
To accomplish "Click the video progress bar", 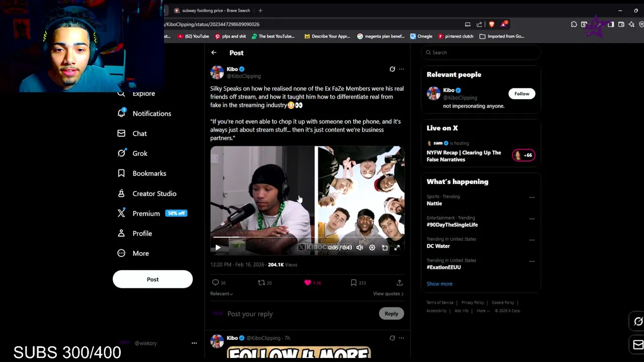I will click(307, 237).
